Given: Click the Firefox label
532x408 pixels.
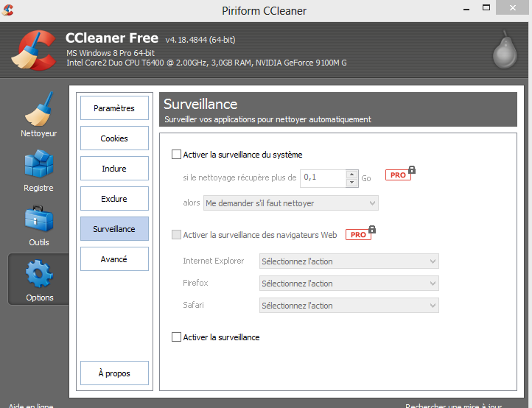Looking at the screenshot, I should (x=195, y=283).
